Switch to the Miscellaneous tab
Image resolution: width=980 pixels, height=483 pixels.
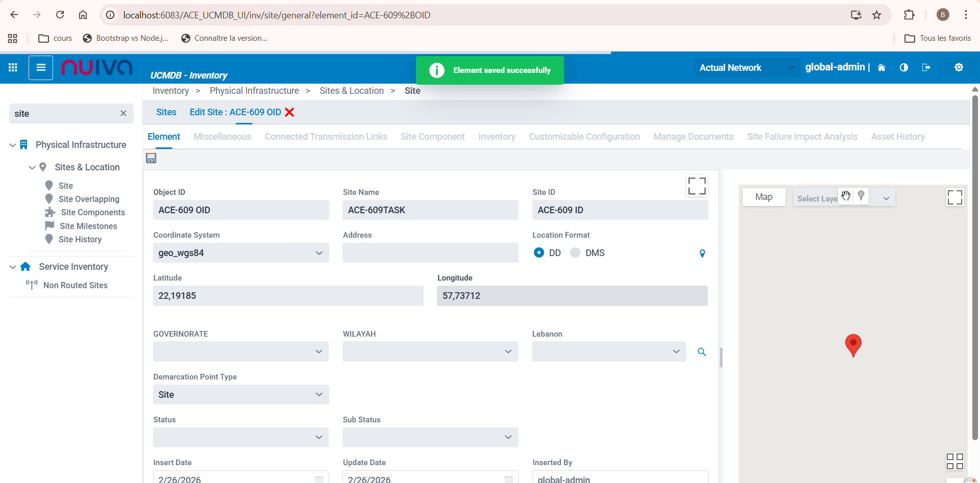point(222,137)
